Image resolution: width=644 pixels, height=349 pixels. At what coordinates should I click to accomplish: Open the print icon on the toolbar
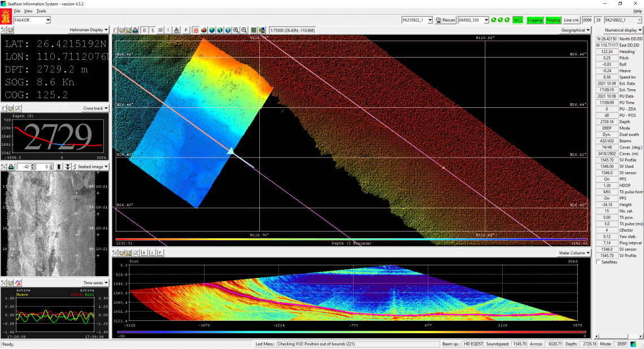click(x=135, y=30)
